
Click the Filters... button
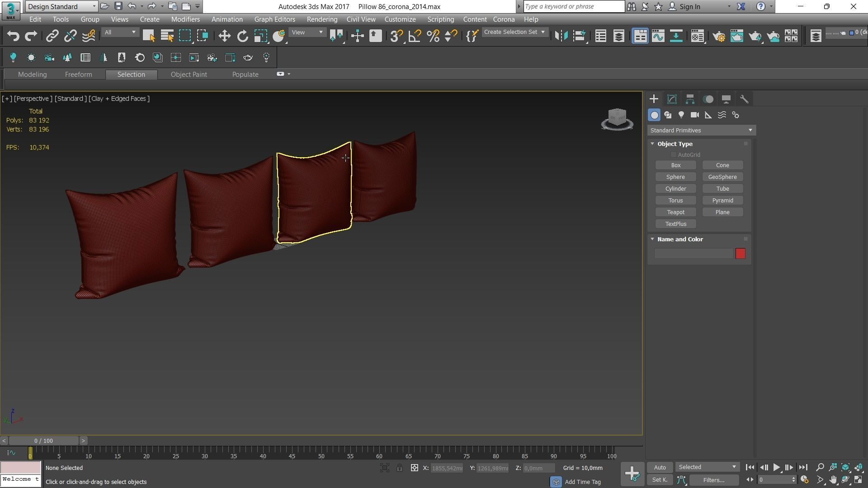[x=714, y=480]
